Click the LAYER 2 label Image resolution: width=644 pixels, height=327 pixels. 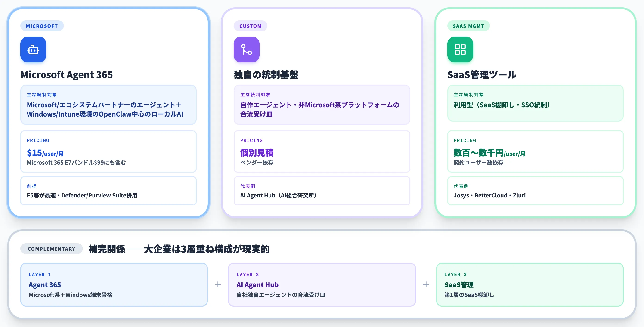(x=248, y=274)
